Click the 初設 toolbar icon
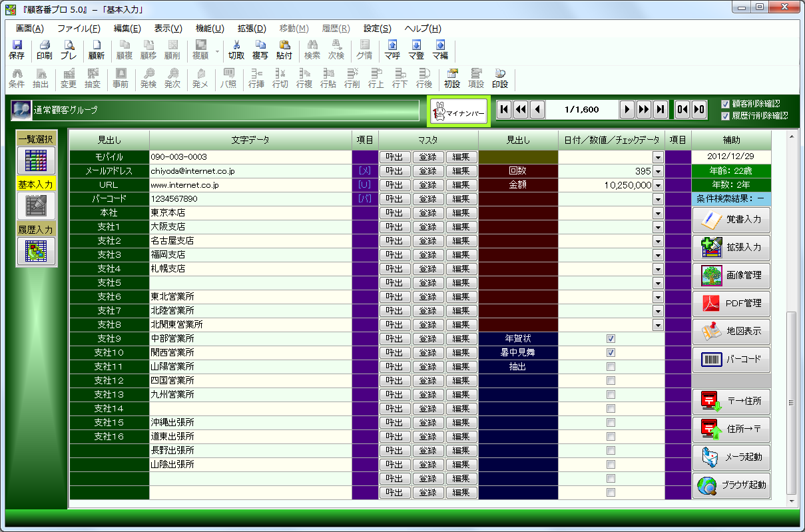Image resolution: width=805 pixels, height=532 pixels. point(452,79)
